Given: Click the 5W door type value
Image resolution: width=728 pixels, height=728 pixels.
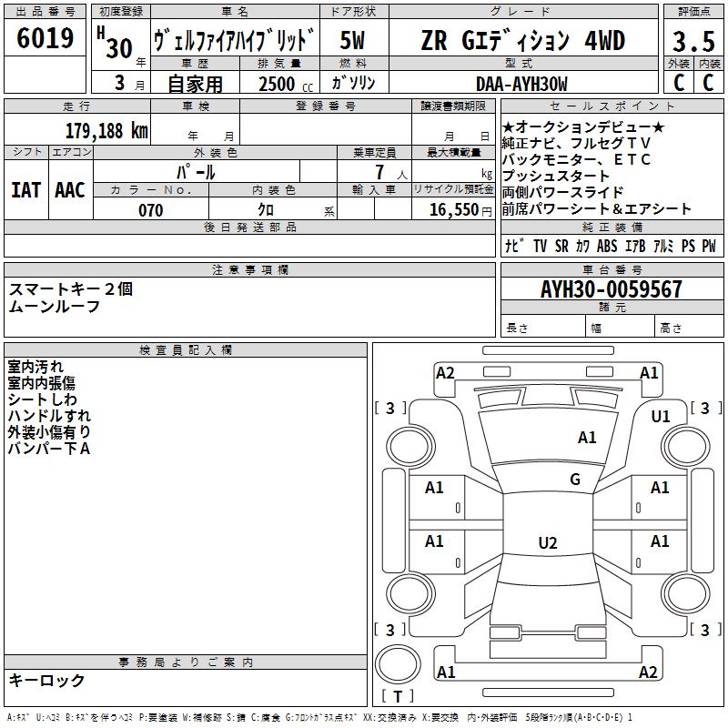Looking at the screenshot, I should coord(354,41).
